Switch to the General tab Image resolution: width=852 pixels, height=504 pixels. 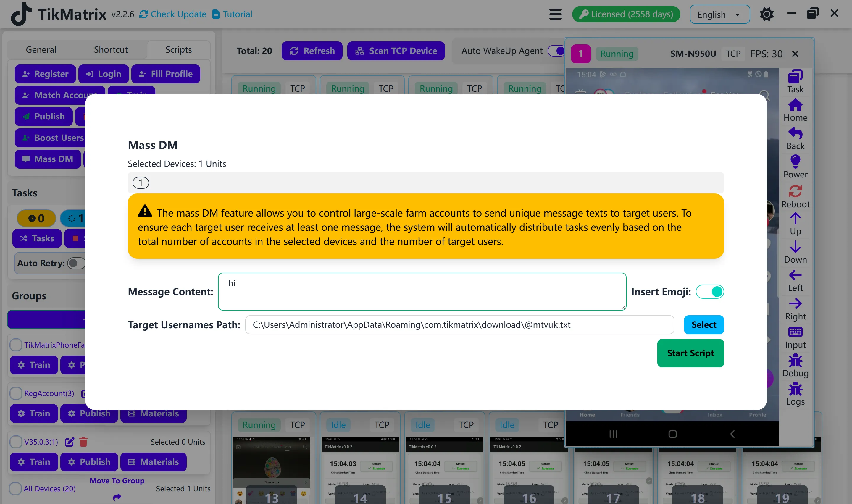click(x=41, y=50)
